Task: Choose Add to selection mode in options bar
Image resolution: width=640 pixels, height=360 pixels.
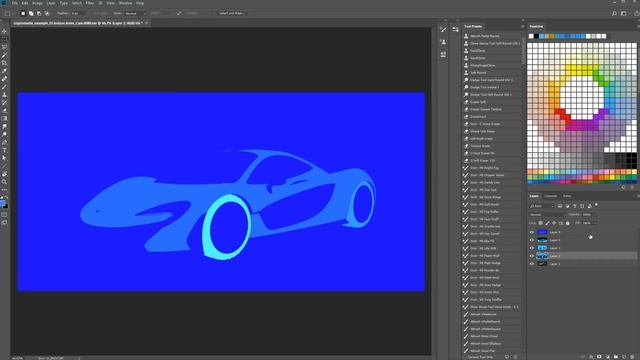Action: point(31,13)
